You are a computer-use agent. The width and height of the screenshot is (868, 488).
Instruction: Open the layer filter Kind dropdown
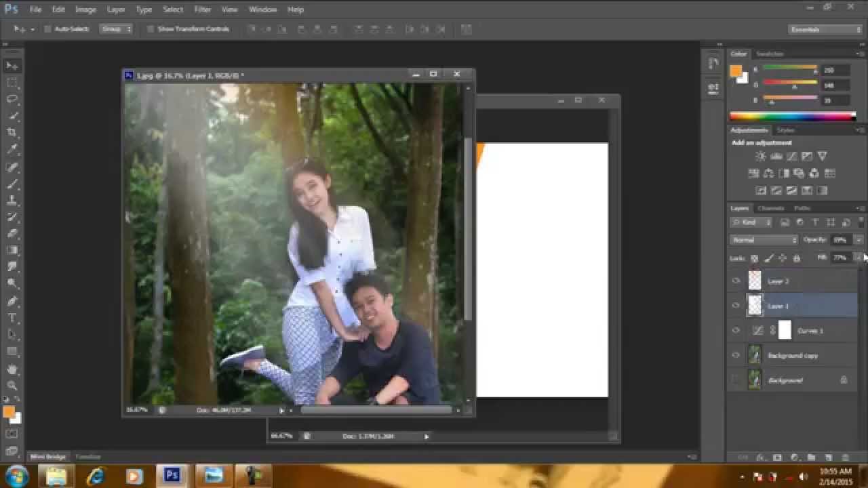point(751,222)
